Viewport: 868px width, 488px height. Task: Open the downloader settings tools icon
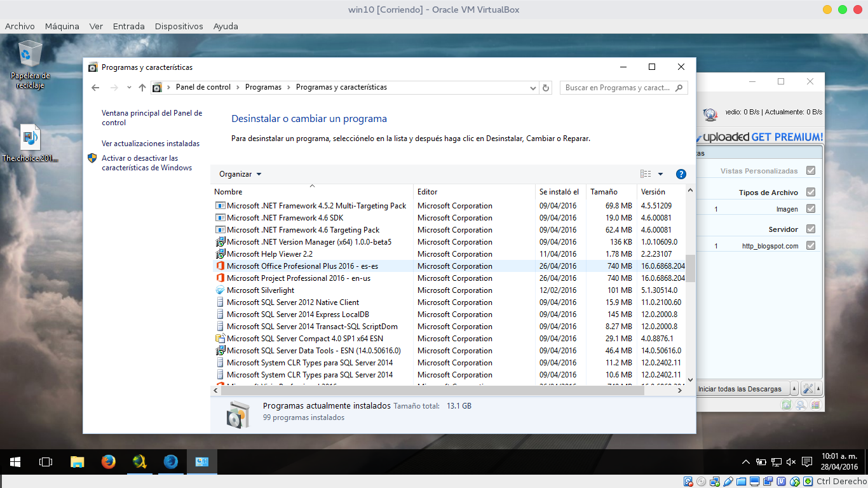808,389
